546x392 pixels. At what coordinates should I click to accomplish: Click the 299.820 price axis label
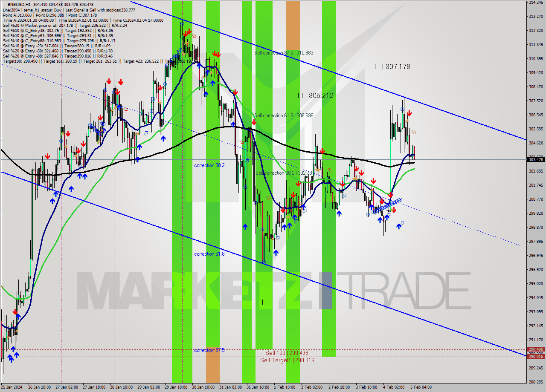pyautogui.click(x=536, y=213)
